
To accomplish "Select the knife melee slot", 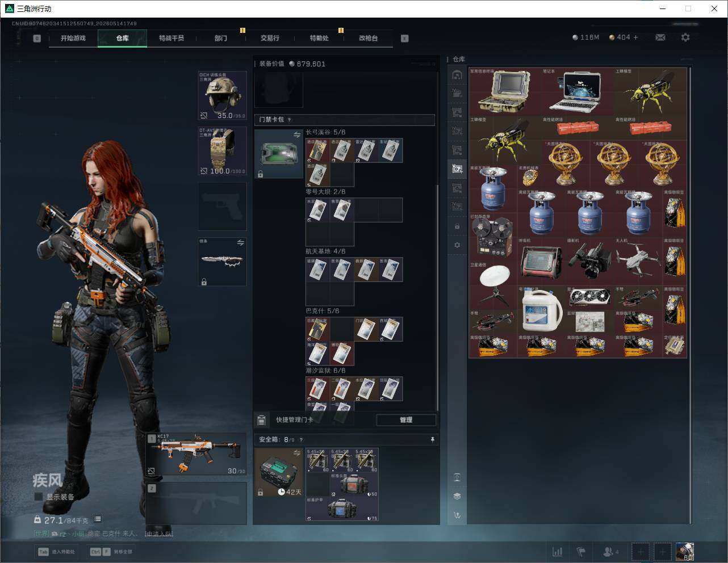I will (x=223, y=262).
